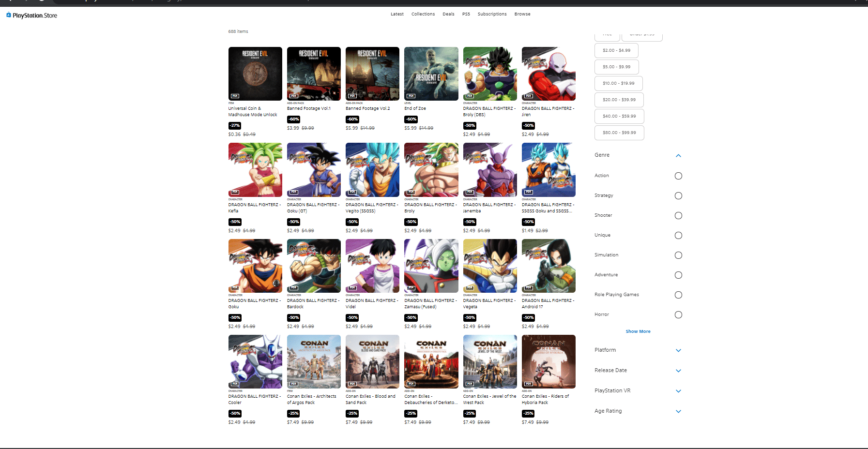Open the Banned Footage Vol.1 title link
The image size is (868, 449).
(x=309, y=108)
